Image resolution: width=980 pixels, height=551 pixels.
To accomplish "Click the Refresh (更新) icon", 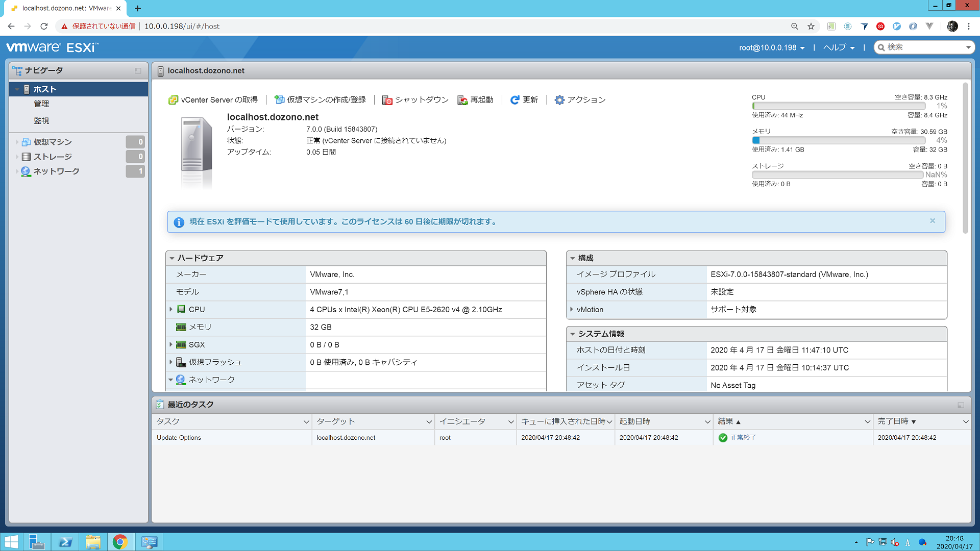I will coord(514,100).
